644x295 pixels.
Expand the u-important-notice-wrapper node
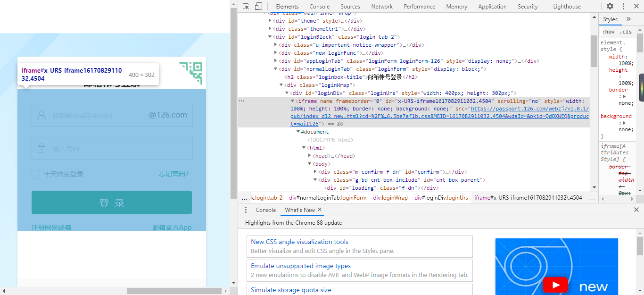tap(276, 45)
